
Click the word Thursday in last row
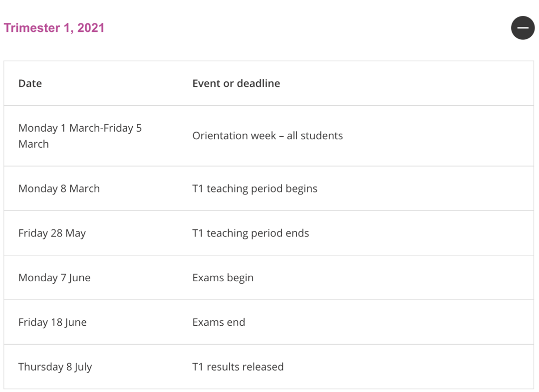tap(41, 367)
